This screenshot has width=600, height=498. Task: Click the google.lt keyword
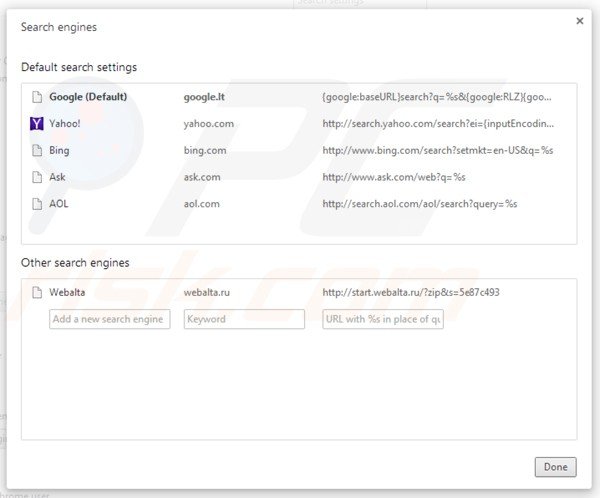click(x=204, y=97)
